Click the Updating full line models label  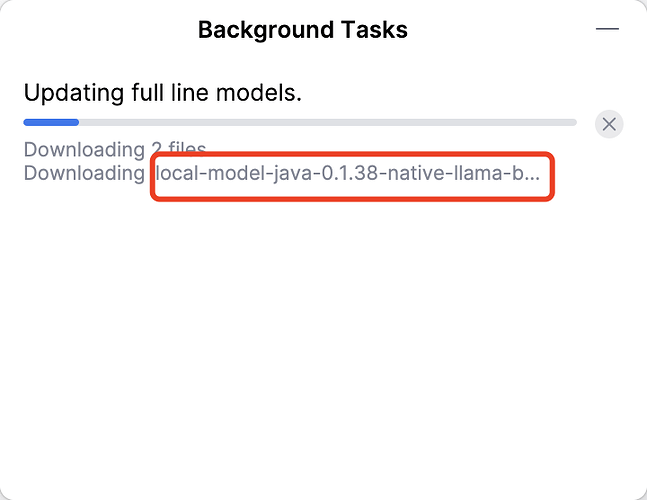(163, 93)
